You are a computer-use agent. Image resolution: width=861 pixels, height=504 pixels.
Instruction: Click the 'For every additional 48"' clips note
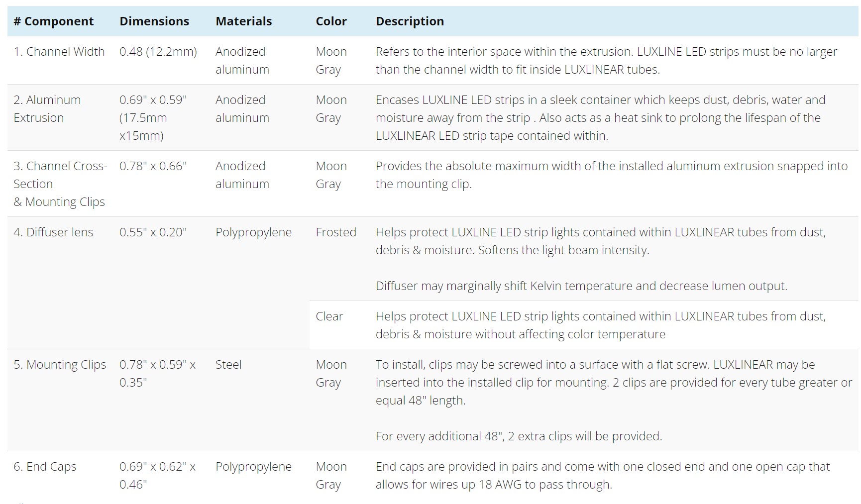point(519,436)
